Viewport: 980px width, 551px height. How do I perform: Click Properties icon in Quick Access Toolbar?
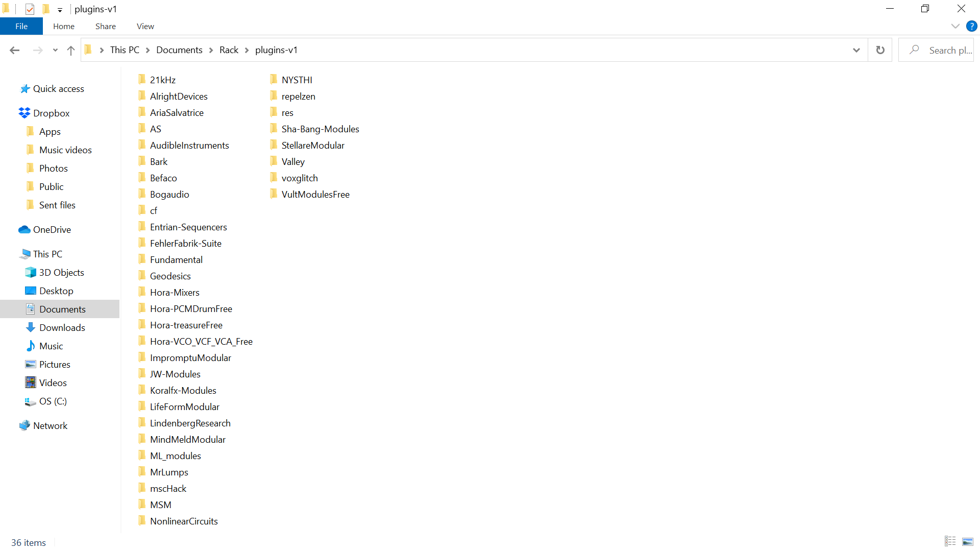tap(30, 9)
